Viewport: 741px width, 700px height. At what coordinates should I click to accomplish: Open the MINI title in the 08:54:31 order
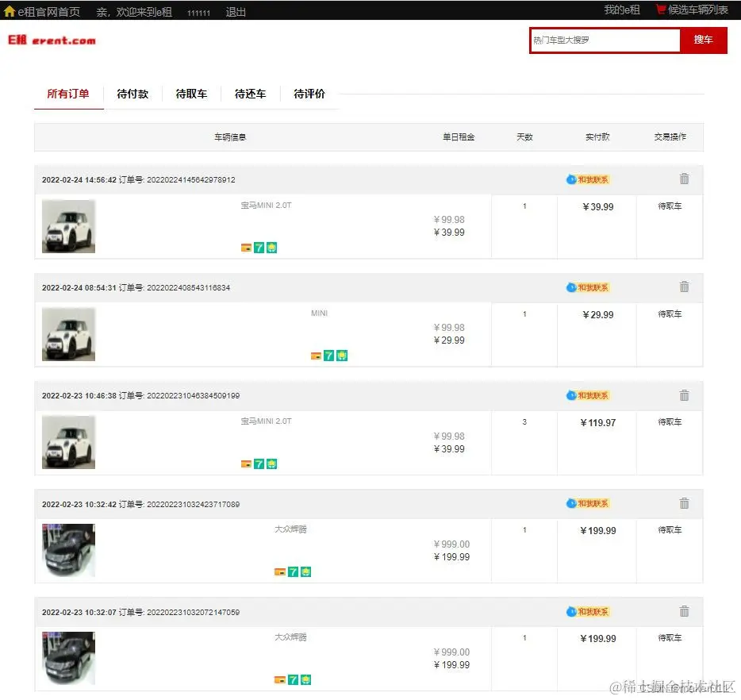click(320, 313)
